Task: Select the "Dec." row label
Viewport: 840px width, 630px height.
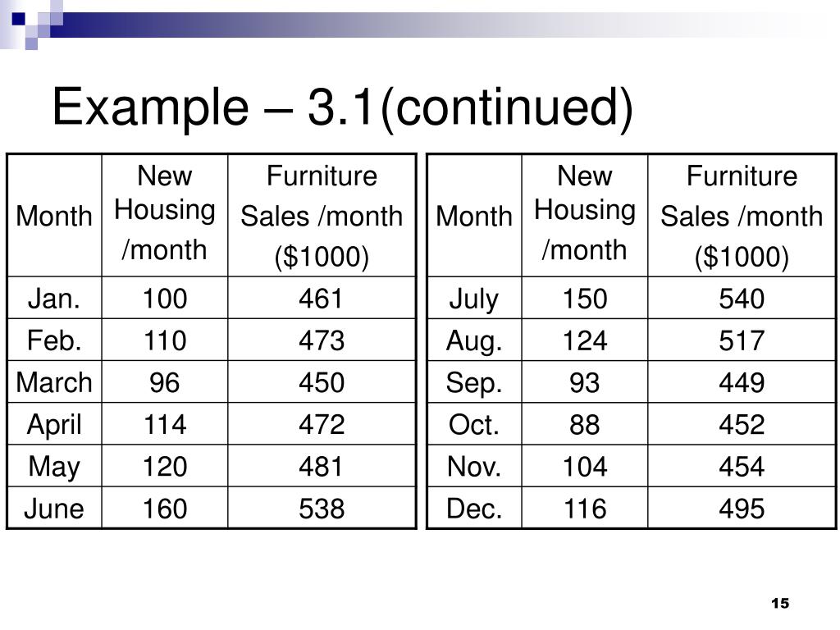Action: (x=474, y=509)
